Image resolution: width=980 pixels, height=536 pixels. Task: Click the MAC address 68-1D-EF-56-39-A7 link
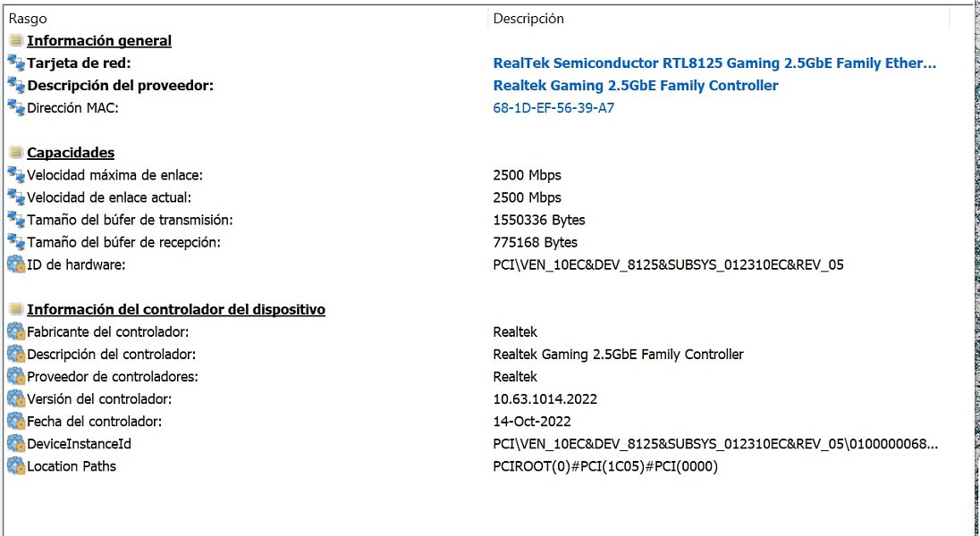click(x=553, y=108)
